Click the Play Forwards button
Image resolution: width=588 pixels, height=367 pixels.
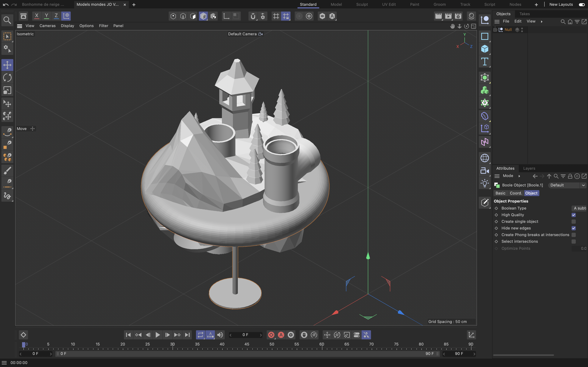click(157, 335)
